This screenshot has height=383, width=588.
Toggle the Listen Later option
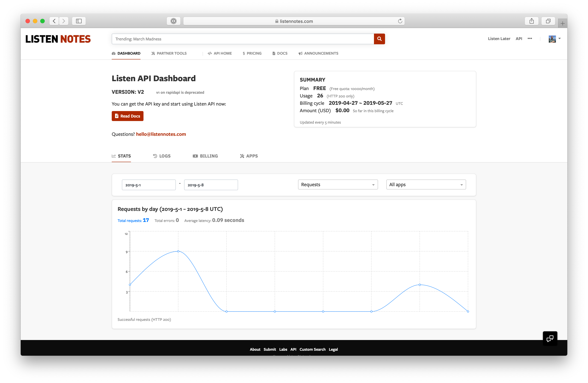pos(499,39)
